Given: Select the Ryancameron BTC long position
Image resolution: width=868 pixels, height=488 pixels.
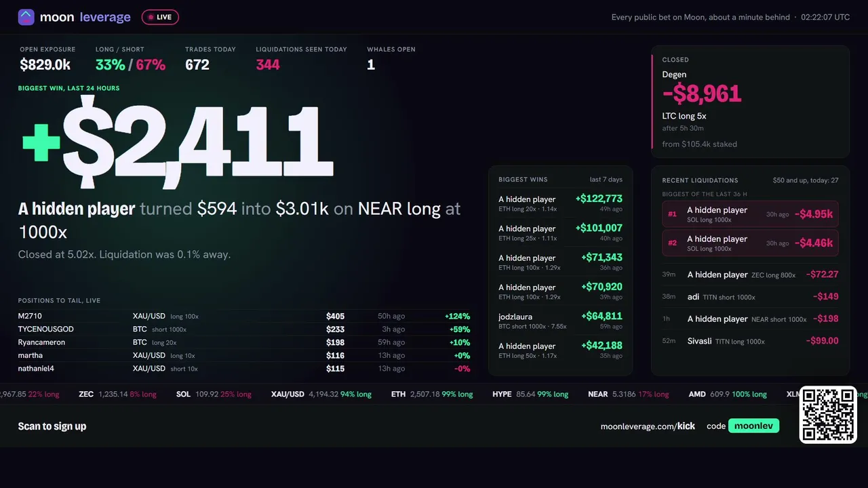Looking at the screenshot, I should [244, 342].
